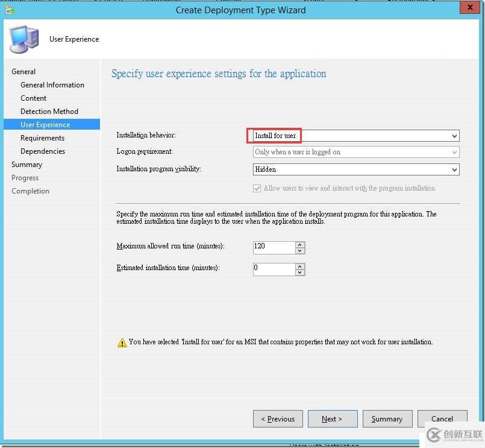This screenshot has width=485, height=448.
Task: Decrease maximum allowed run time value
Action: [299, 251]
